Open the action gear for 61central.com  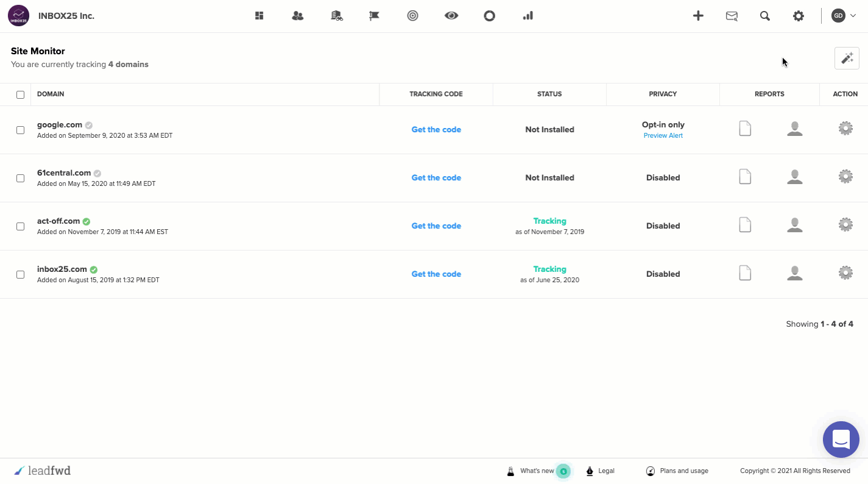coord(845,176)
